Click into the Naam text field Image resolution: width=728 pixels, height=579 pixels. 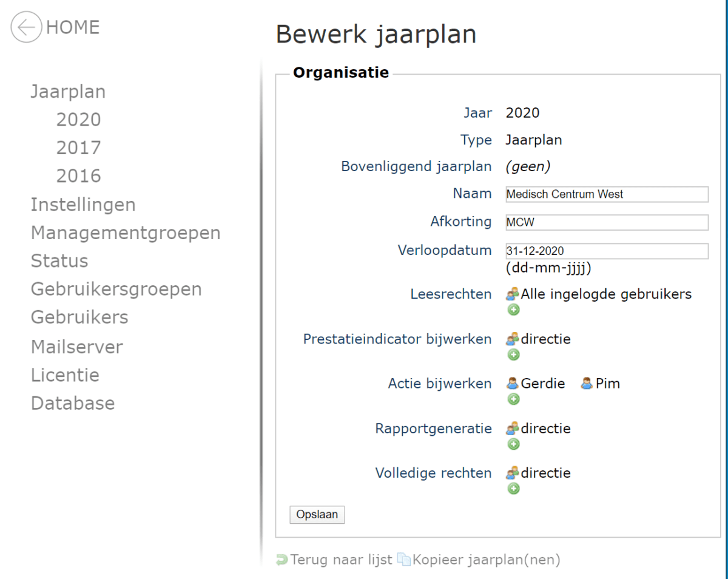click(x=607, y=194)
